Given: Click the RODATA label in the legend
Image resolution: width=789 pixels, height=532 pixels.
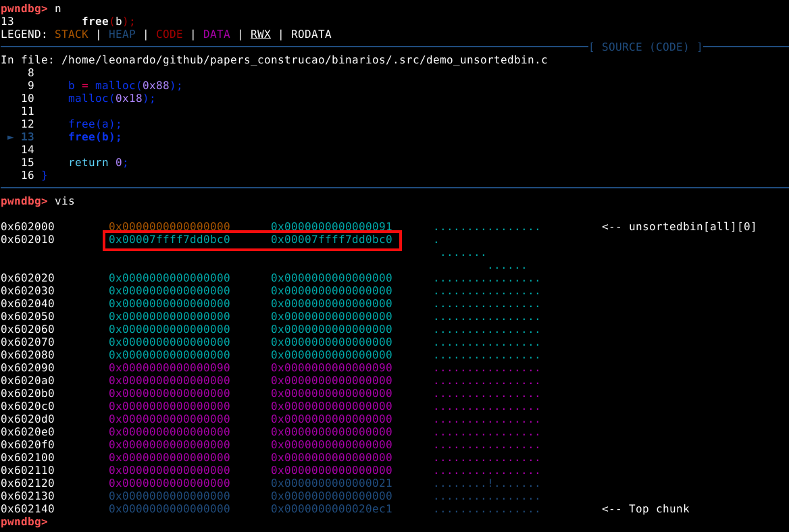Looking at the screenshot, I should point(311,34).
